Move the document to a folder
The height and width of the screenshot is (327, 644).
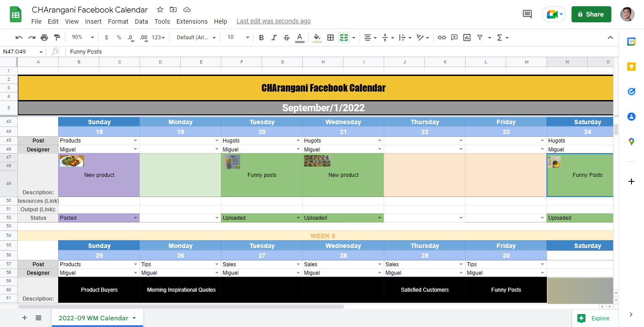174,10
